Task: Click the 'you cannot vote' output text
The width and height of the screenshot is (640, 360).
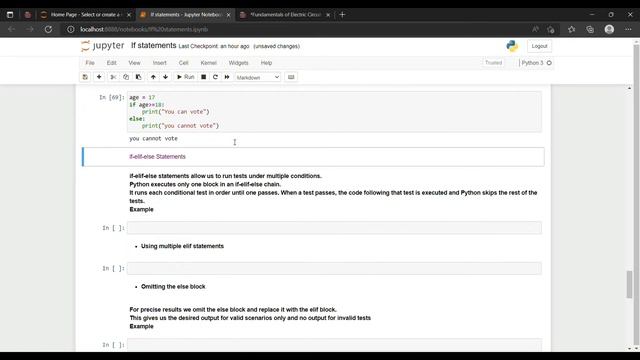Action: pyautogui.click(x=153, y=139)
